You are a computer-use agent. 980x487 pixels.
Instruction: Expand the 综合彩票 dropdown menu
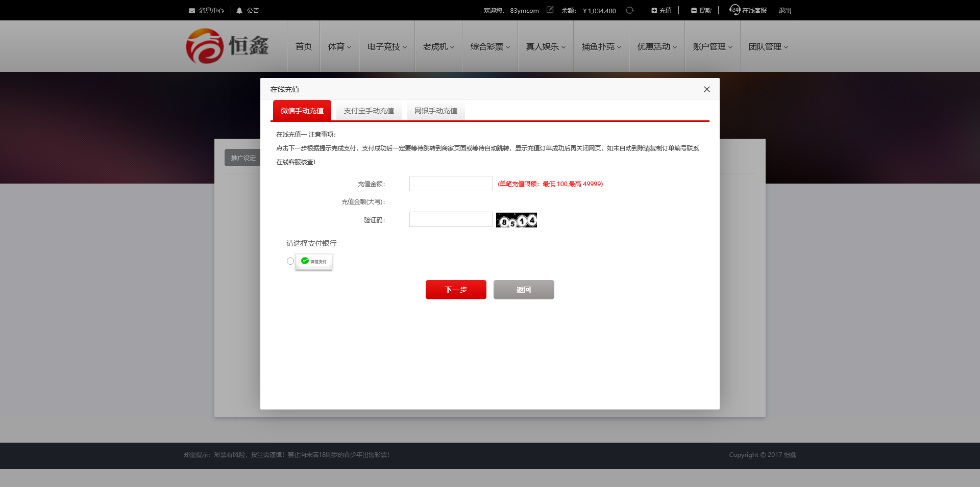(490, 46)
